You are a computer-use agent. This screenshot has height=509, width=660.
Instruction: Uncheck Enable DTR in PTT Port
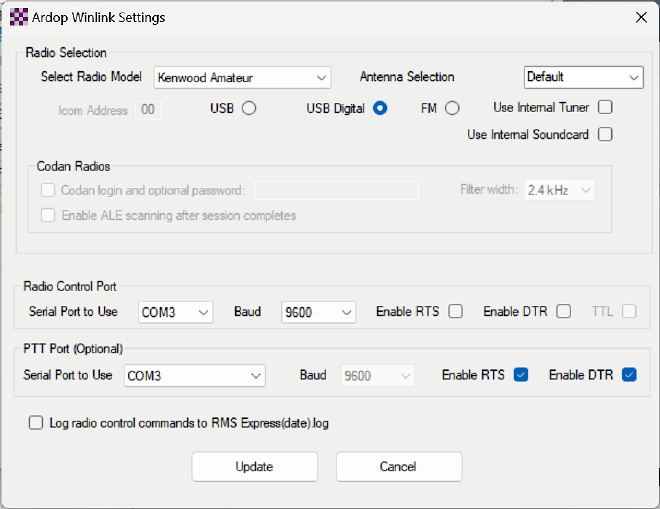[x=629, y=375]
